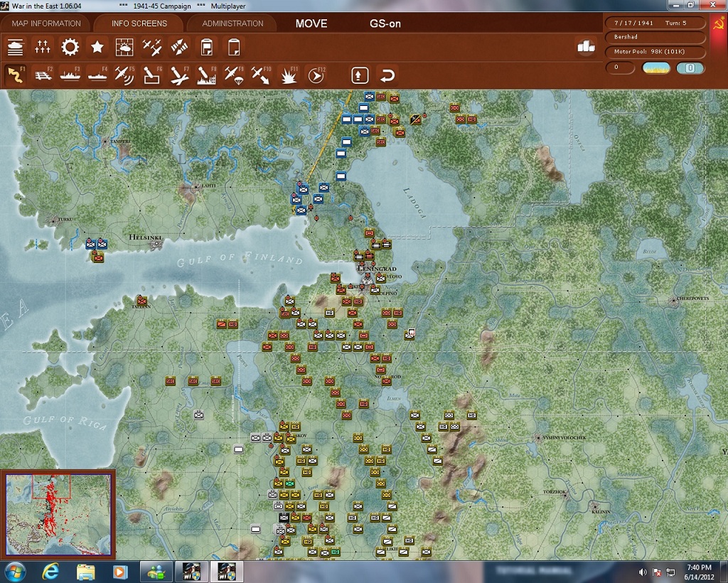Open the production screen gear icon
The height and width of the screenshot is (583, 728).
pyautogui.click(x=70, y=47)
